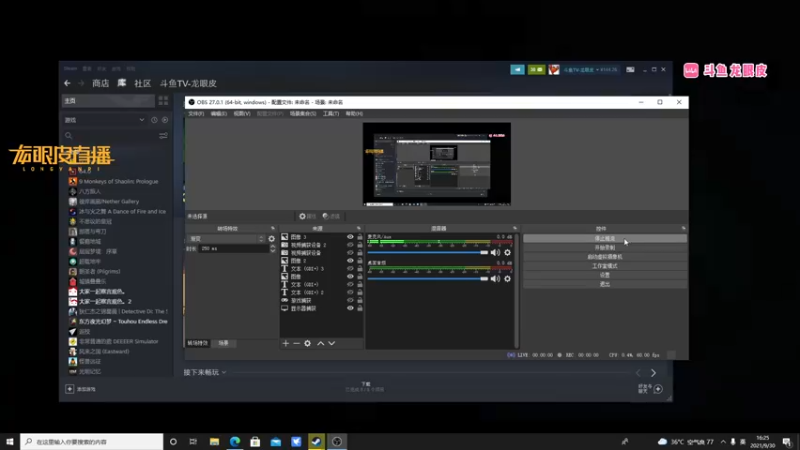800x450 pixels.
Task: Adjust first mixer track volume slider
Action: (x=428, y=253)
